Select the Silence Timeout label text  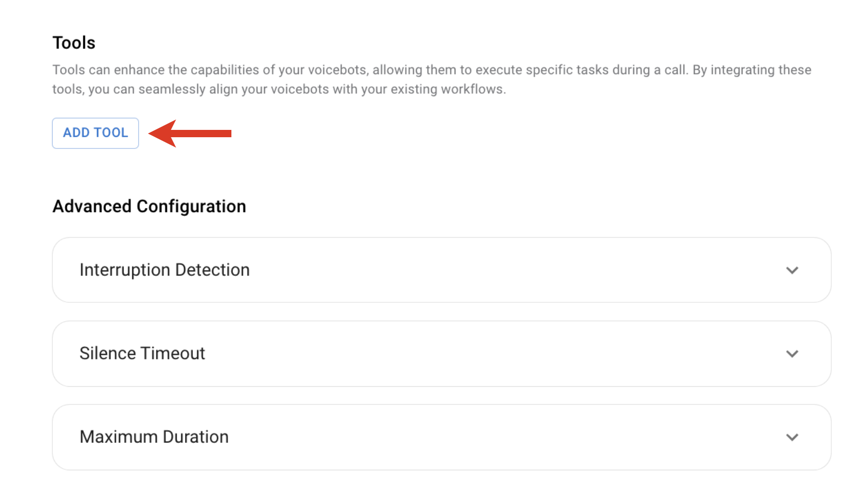click(142, 354)
